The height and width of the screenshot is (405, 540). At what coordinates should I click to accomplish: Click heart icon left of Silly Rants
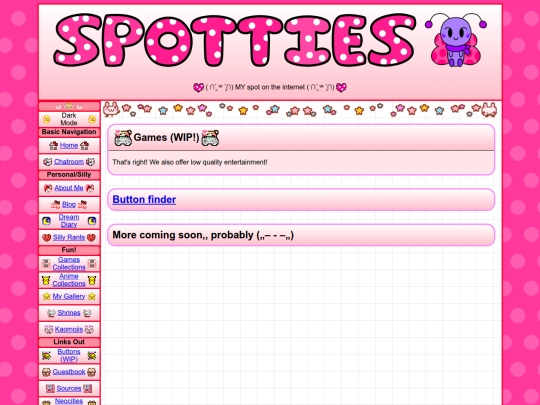46,238
